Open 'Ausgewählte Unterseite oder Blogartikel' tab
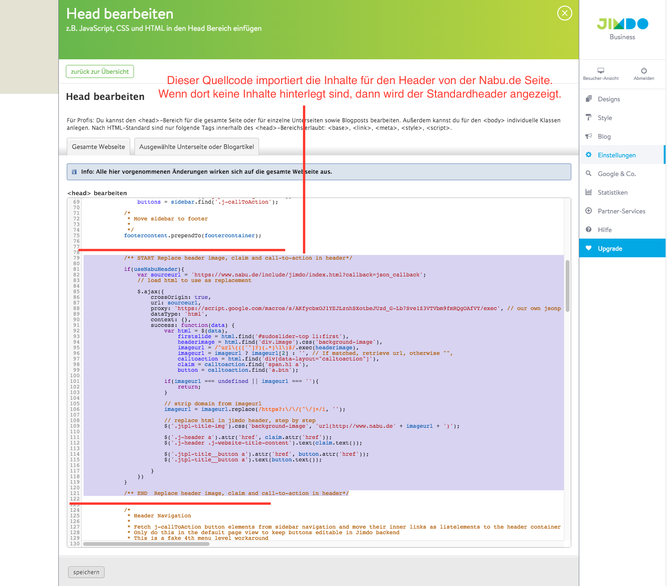The image size is (667, 586). tap(196, 146)
